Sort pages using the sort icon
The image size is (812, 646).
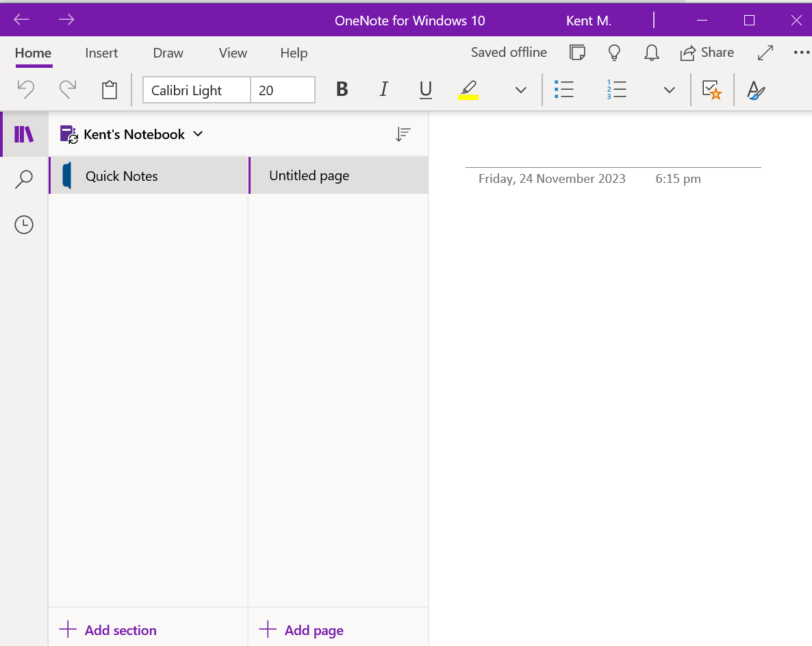[403, 134]
